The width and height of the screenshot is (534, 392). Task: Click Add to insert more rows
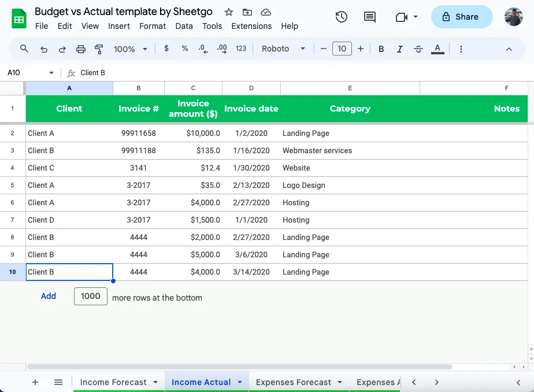click(x=49, y=296)
